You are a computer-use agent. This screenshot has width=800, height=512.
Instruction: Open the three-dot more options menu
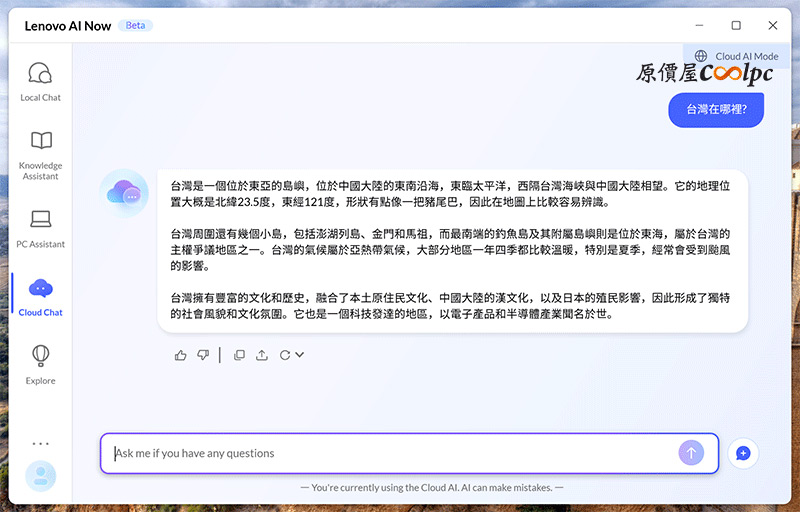click(40, 444)
